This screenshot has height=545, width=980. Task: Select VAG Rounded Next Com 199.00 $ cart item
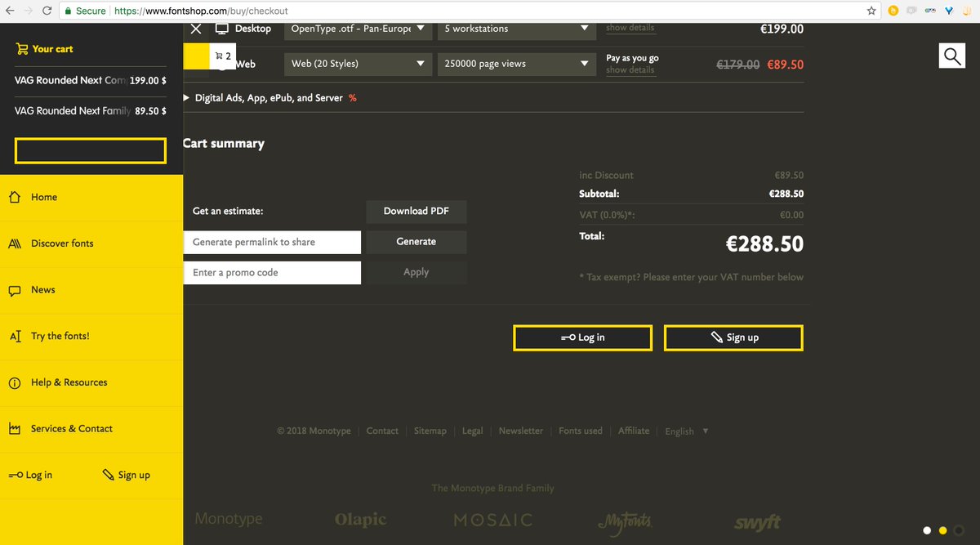pos(91,80)
